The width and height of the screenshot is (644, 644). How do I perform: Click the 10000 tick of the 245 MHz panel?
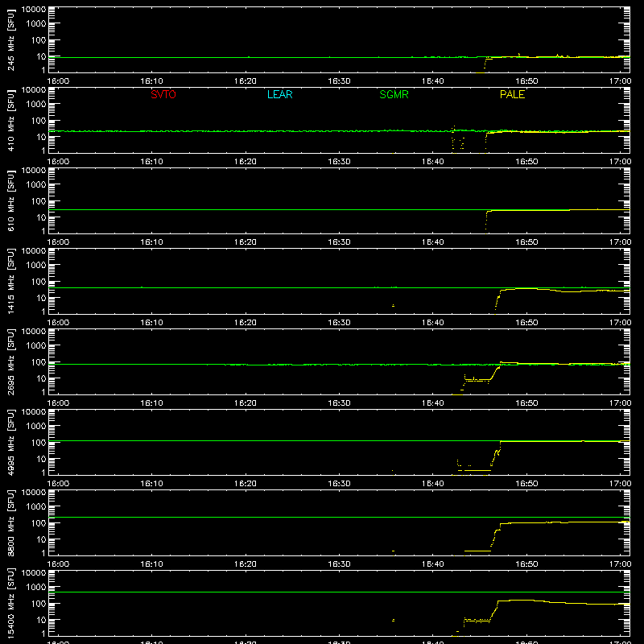pyautogui.click(x=34, y=10)
